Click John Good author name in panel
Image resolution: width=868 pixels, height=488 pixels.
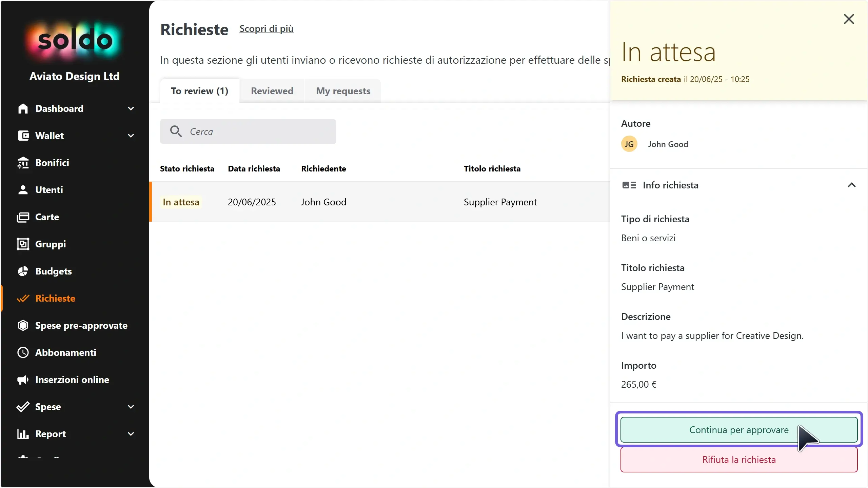[x=668, y=144]
